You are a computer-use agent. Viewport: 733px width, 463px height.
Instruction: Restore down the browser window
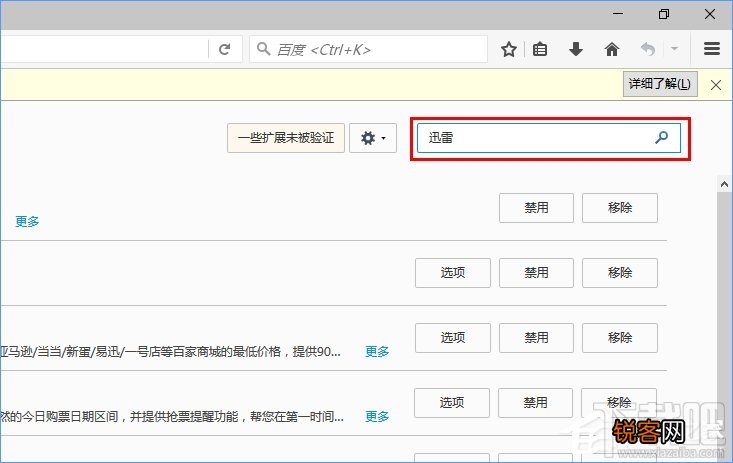pos(663,14)
